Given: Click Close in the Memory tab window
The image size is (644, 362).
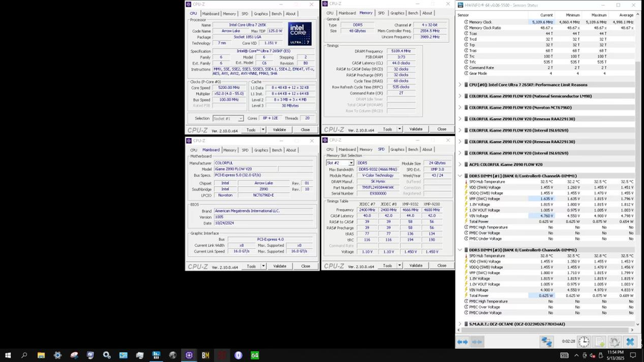Looking at the screenshot, I should click(441, 129).
